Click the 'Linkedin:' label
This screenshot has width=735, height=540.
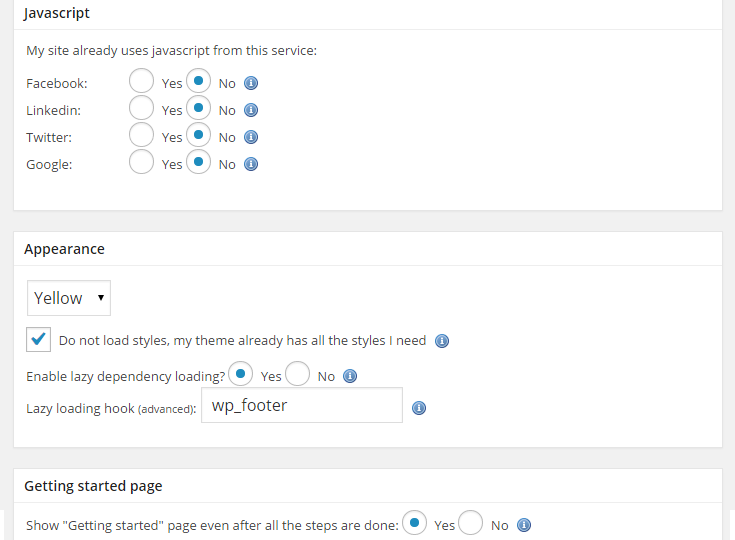tap(53, 111)
